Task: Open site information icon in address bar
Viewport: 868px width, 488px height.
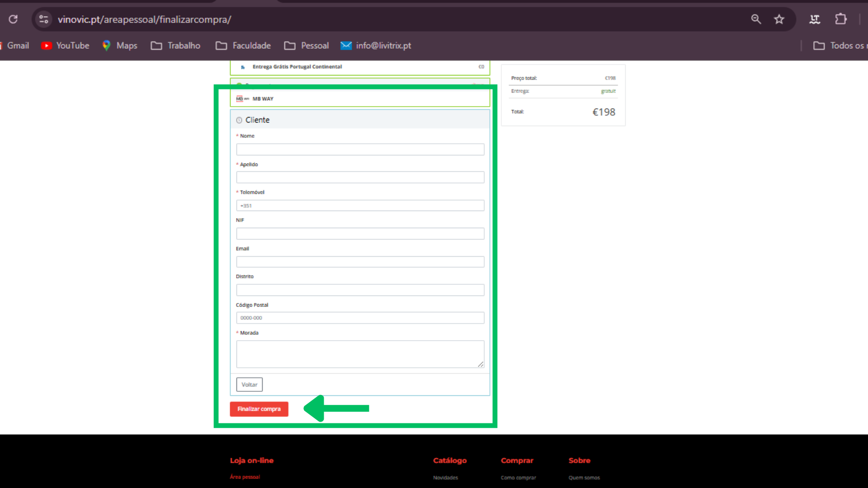Action: click(x=44, y=19)
